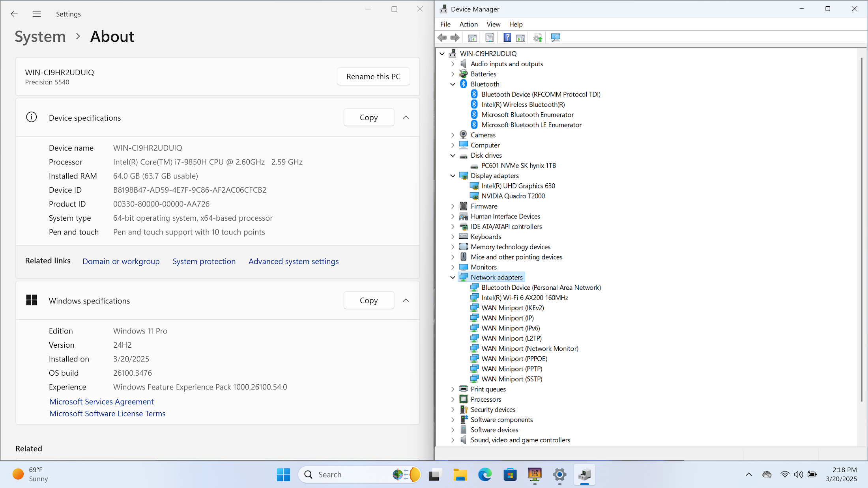This screenshot has height=488, width=868.
Task: Click the Windows Start button on taskbar
Action: (x=283, y=475)
